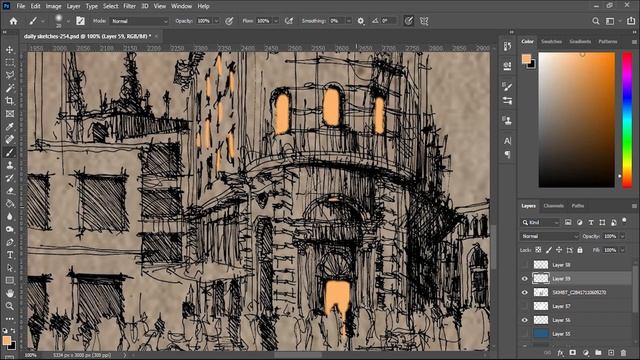Toggle lock transparent pixels

tap(538, 250)
